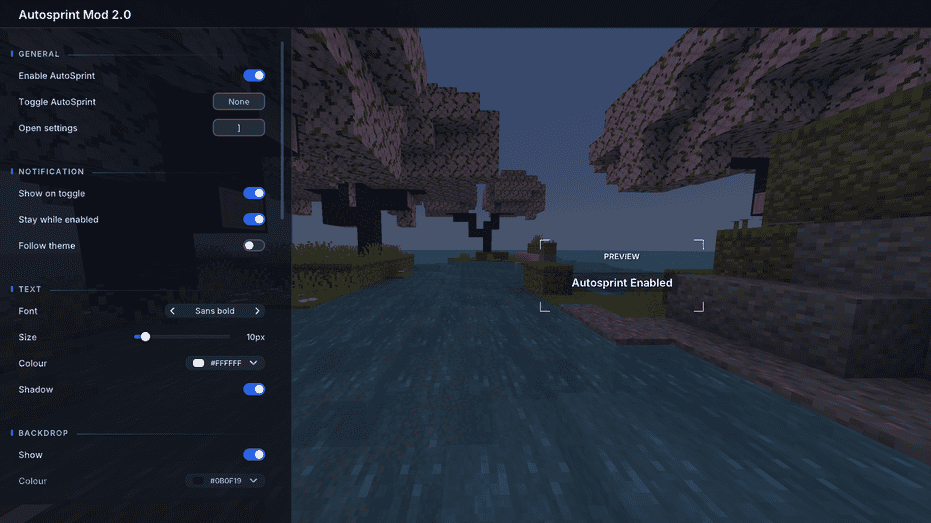The width and height of the screenshot is (931, 523).
Task: Click the settings panel scrollbar
Action: (x=282, y=131)
